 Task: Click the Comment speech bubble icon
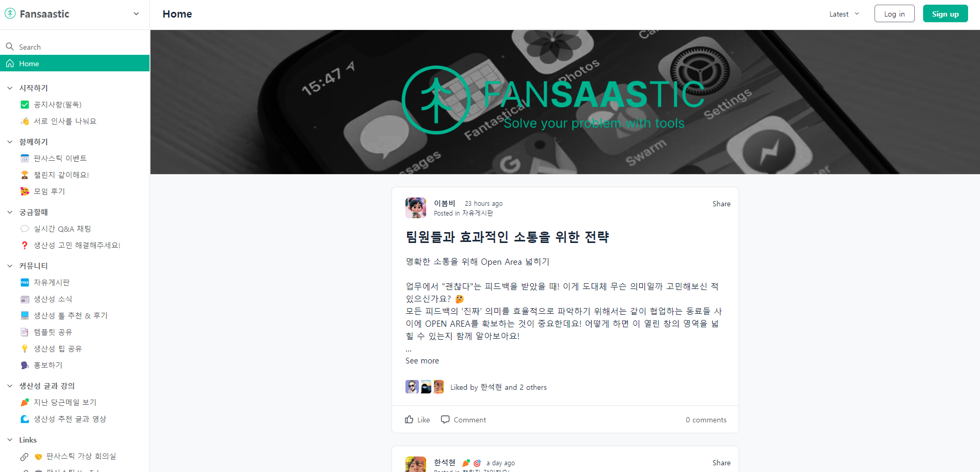coord(445,419)
